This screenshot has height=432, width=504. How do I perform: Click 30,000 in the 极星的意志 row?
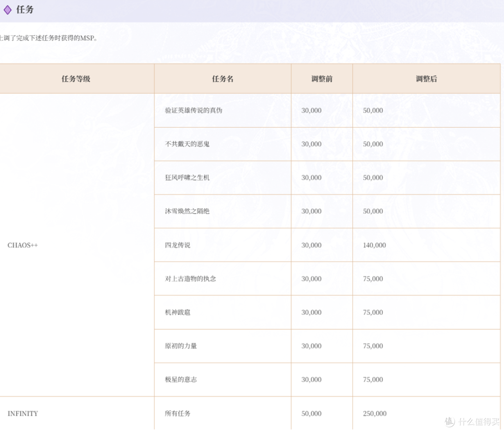311,380
